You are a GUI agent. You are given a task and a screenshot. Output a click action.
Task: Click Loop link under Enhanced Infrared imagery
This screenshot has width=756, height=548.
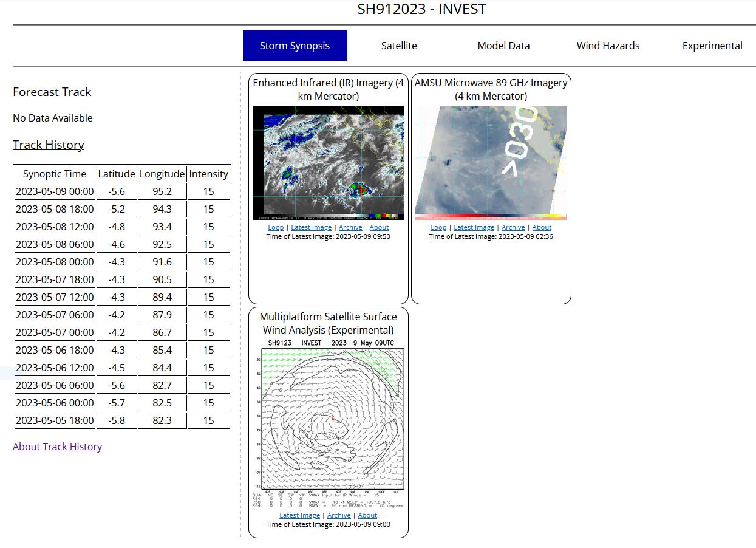tap(275, 227)
